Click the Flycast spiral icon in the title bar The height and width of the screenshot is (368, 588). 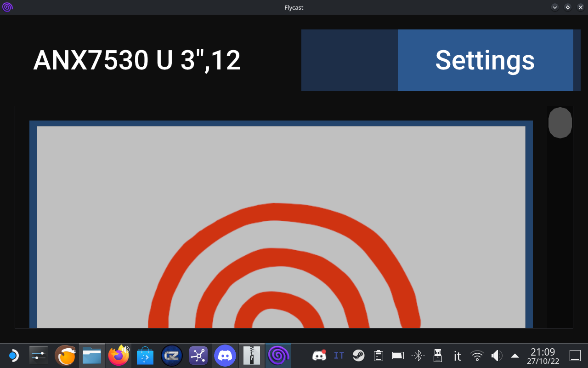(x=7, y=7)
